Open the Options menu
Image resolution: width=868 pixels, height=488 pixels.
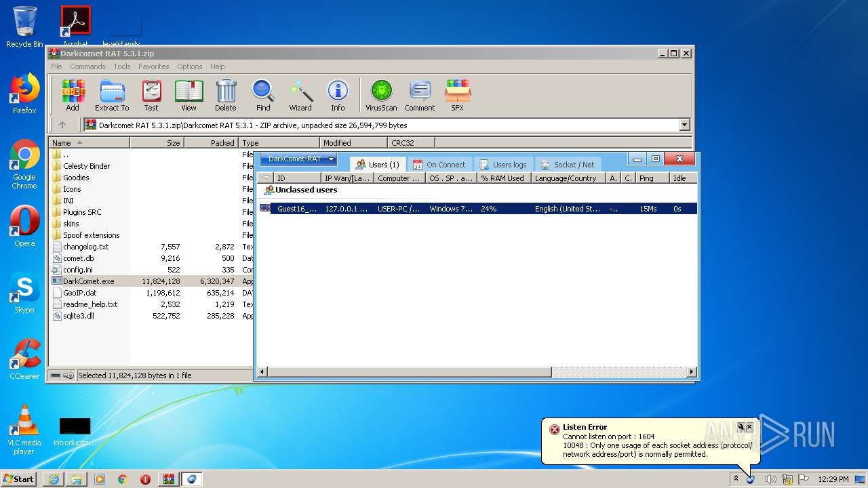click(x=190, y=66)
